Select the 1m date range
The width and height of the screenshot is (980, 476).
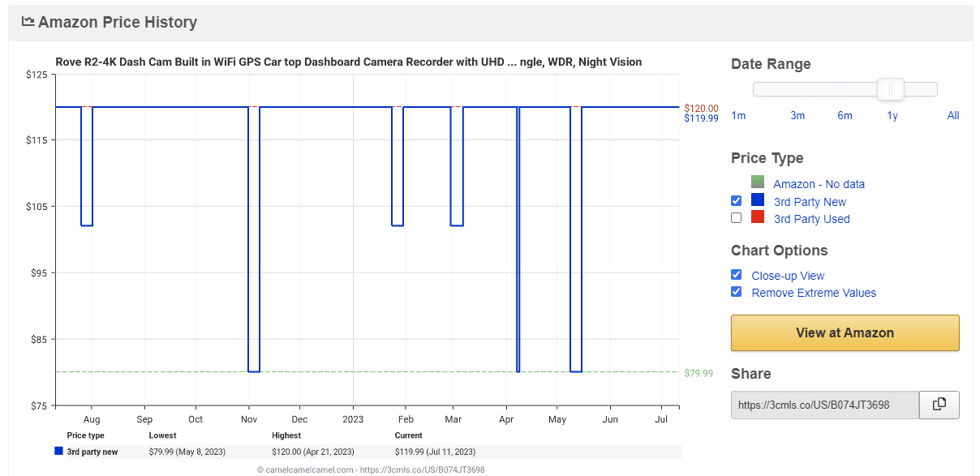tap(738, 115)
